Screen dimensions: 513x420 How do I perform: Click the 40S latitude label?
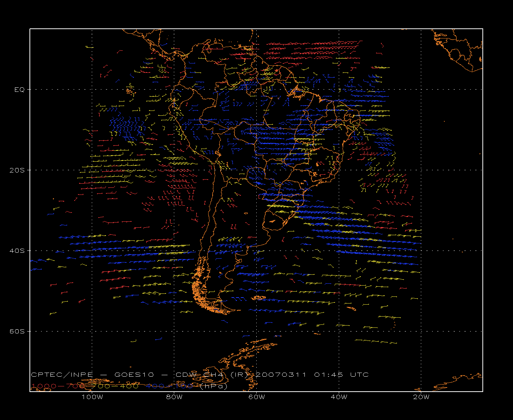click(17, 251)
